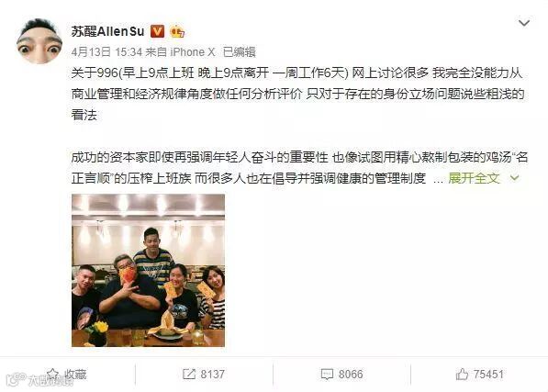Click the thumbs-up like icon
This screenshot has height=392, width=548.
pyautogui.click(x=462, y=375)
